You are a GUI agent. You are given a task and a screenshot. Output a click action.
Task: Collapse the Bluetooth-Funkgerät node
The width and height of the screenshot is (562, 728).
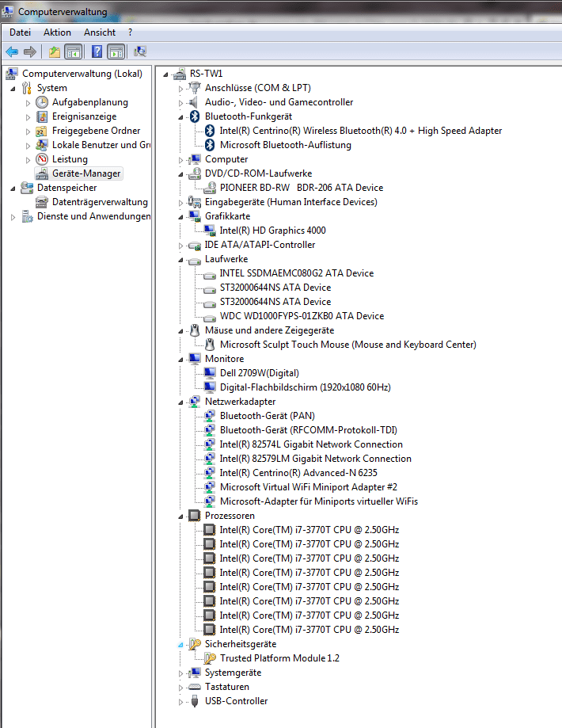pyautogui.click(x=181, y=117)
